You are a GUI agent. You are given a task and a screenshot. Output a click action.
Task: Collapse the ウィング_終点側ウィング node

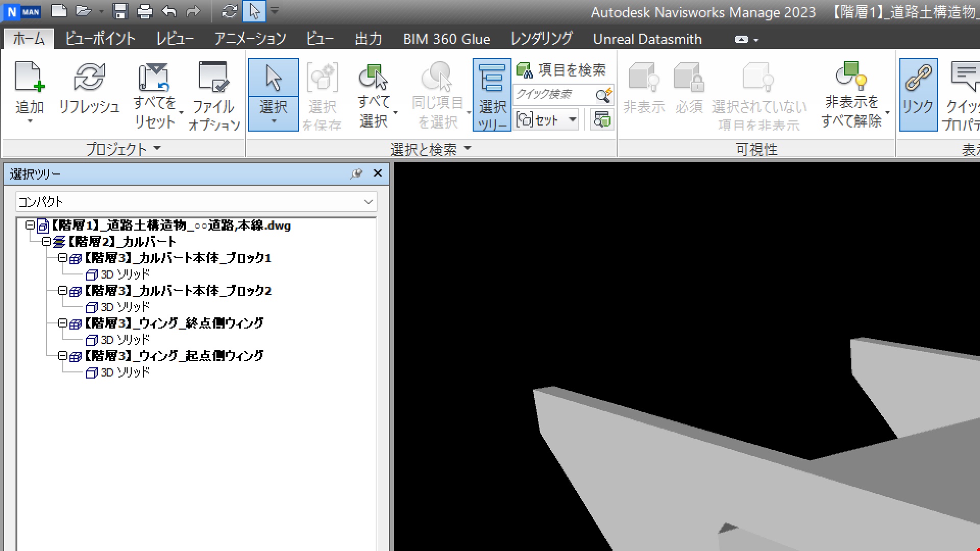coord(62,323)
